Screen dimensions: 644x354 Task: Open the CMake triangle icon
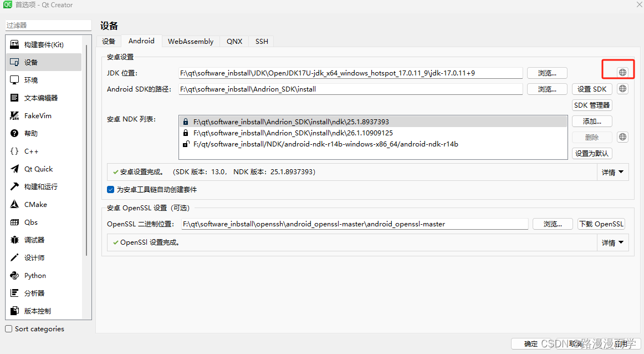14,204
